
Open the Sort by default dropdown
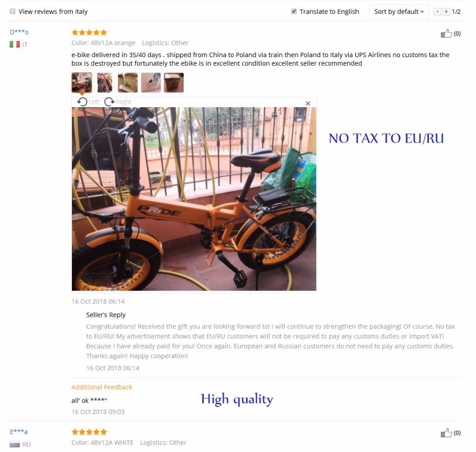pos(398,11)
